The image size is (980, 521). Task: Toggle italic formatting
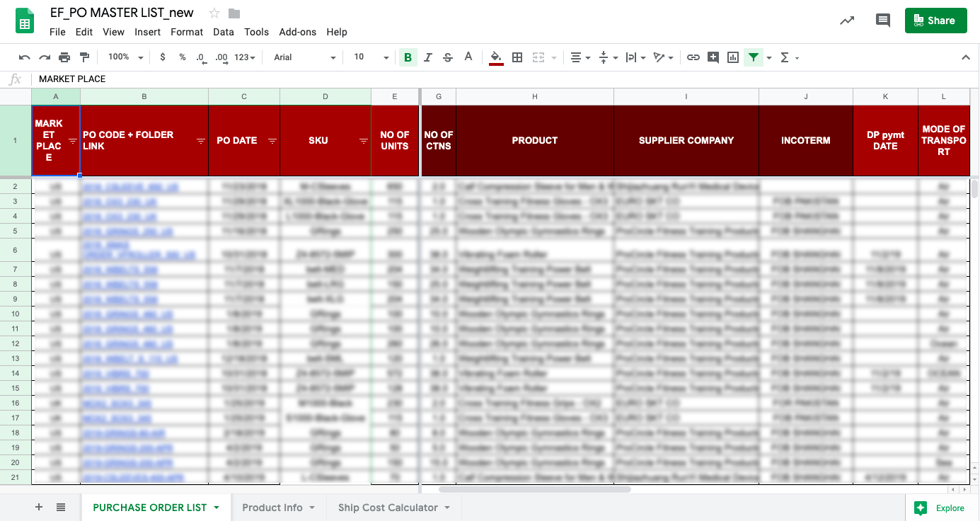(427, 57)
